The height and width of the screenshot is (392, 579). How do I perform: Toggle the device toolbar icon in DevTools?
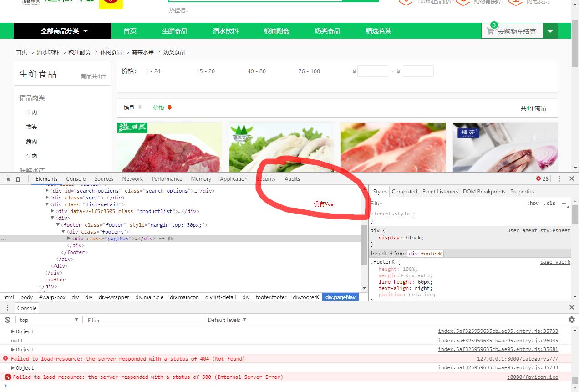coord(18,178)
